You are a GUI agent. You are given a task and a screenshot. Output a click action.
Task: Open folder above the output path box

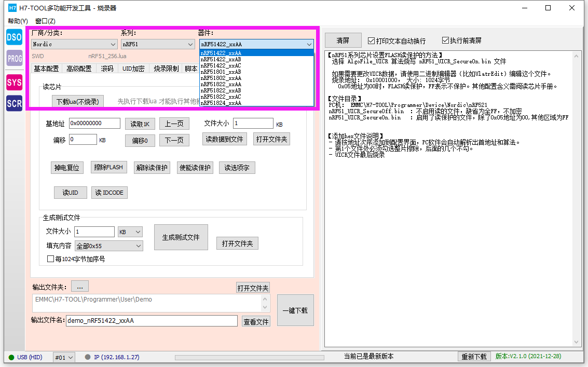click(253, 288)
